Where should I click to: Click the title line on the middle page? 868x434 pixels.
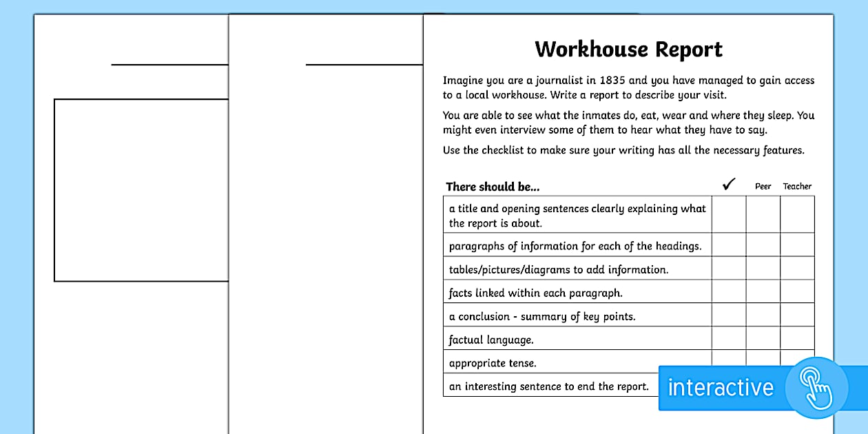pos(364,63)
